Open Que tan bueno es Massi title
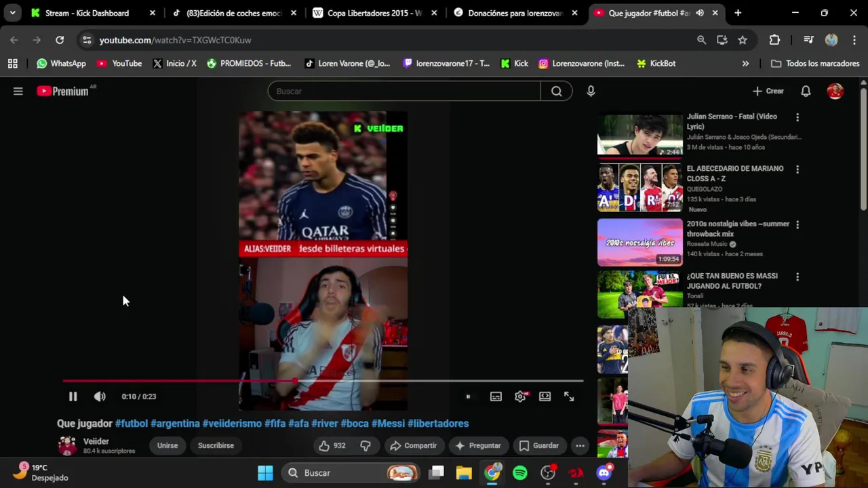The image size is (868, 488). click(732, 281)
